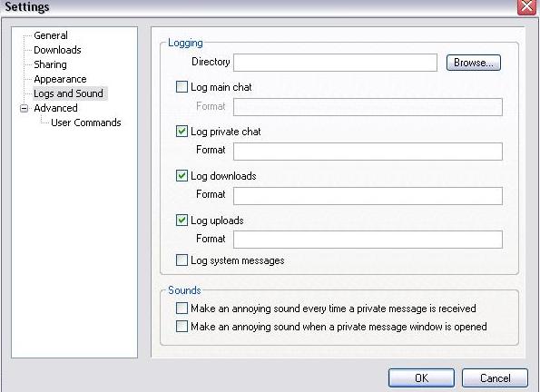Screen dimensions: 540x392
Task: Uncheck Log private chat
Action: tap(182, 131)
